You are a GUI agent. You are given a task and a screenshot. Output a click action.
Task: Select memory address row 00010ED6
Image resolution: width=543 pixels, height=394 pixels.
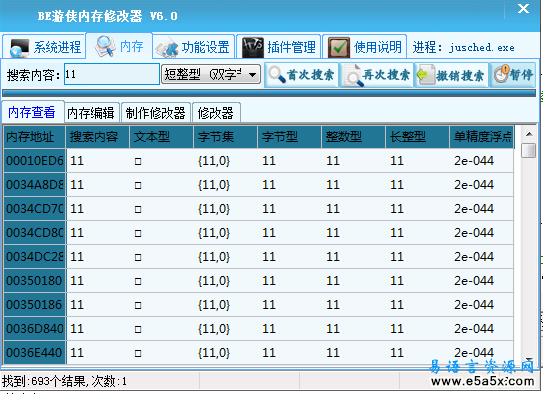coord(258,161)
